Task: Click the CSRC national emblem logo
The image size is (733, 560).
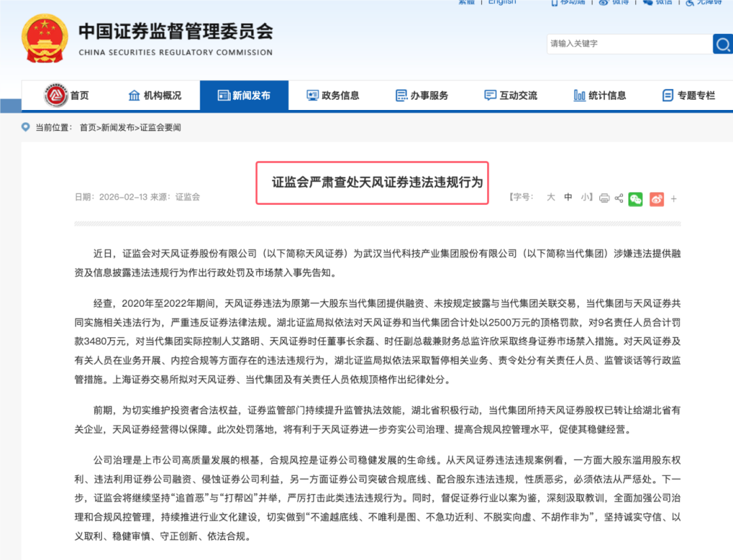Action: tap(45, 38)
